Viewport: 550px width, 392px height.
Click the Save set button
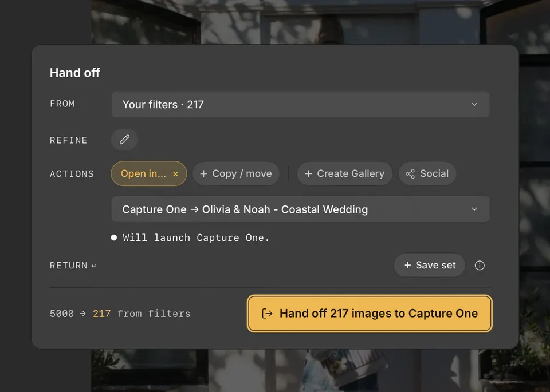(x=429, y=265)
